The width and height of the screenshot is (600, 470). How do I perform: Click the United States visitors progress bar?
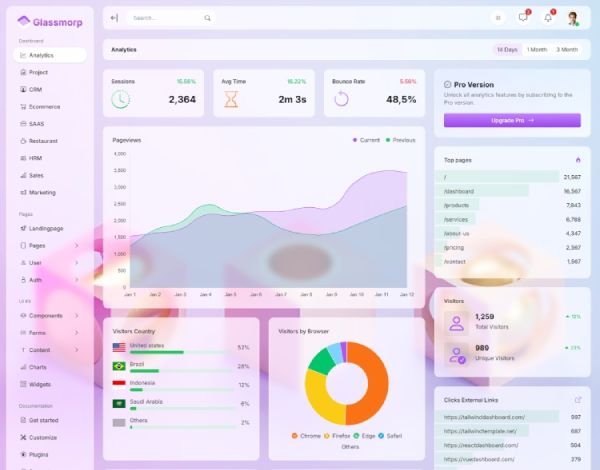click(x=157, y=352)
